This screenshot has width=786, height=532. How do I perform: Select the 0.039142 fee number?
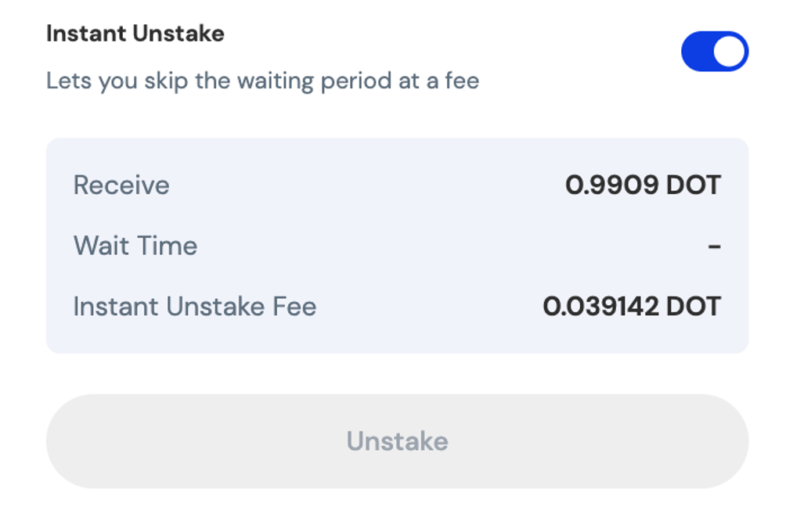coord(600,306)
